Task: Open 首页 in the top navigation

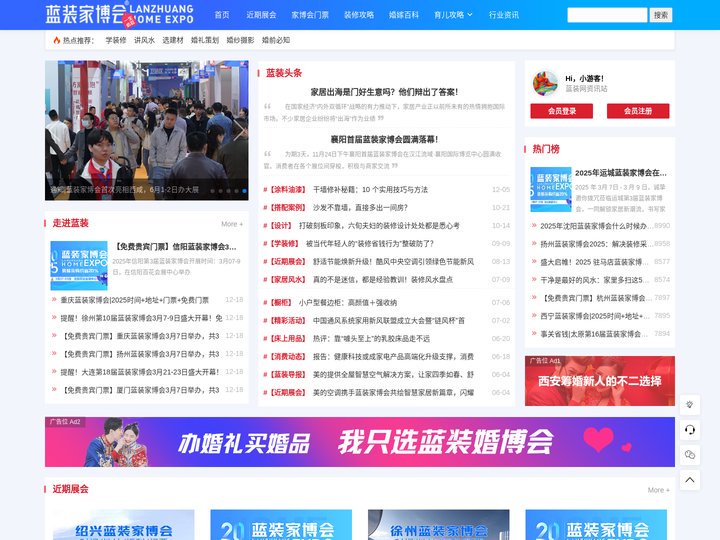Action: [222, 15]
